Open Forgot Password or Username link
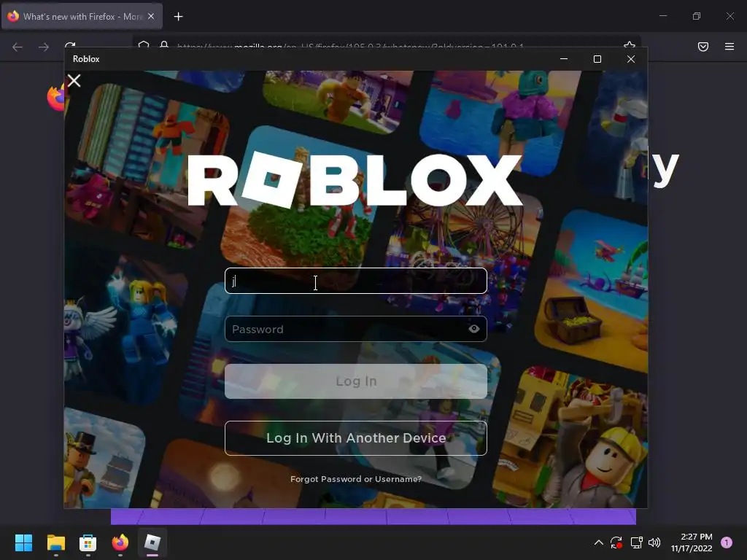Screen dimensions: 747x560 [x=355, y=479]
